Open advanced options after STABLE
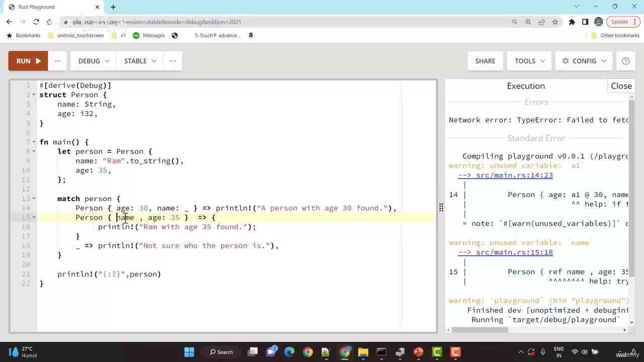The height and width of the screenshot is (362, 644). click(x=173, y=61)
